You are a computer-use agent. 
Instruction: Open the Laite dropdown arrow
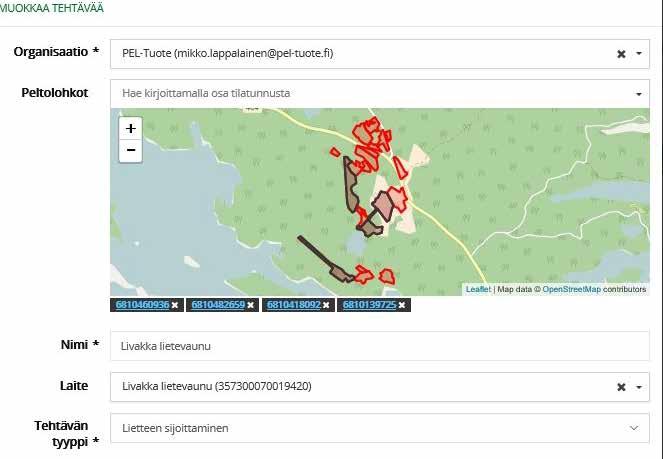coord(639,387)
